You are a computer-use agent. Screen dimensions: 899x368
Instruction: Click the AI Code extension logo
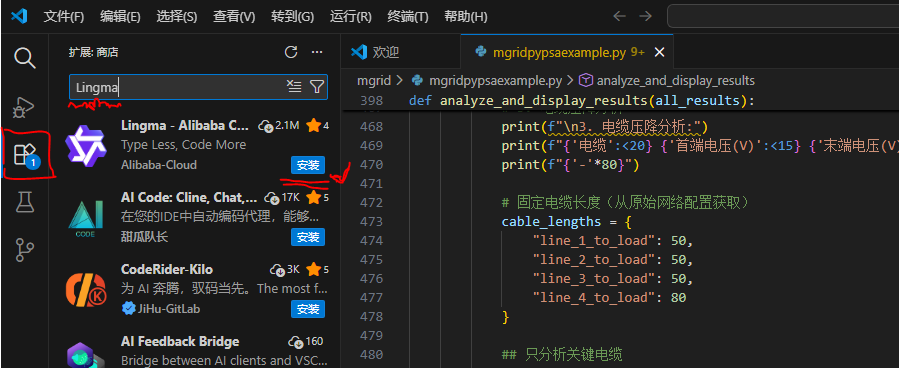(85, 218)
